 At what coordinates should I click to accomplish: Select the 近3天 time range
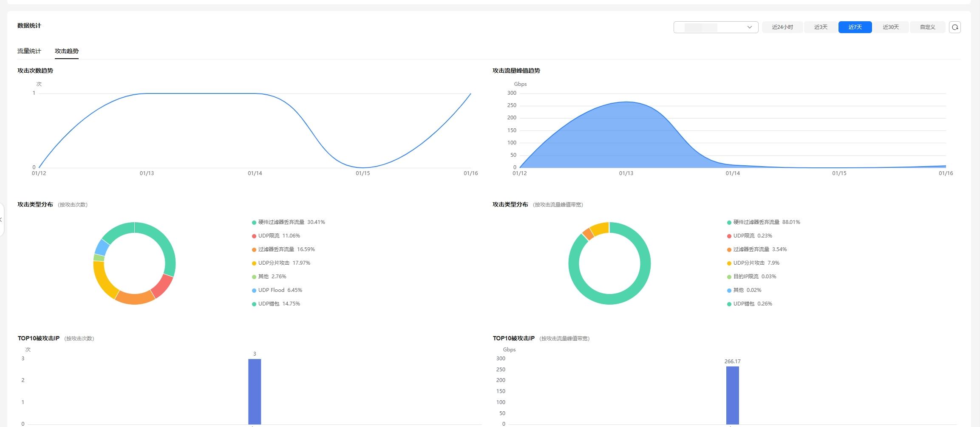click(821, 27)
